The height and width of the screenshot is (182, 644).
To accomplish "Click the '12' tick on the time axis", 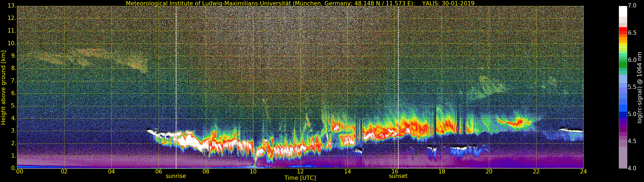I will coord(300,171).
